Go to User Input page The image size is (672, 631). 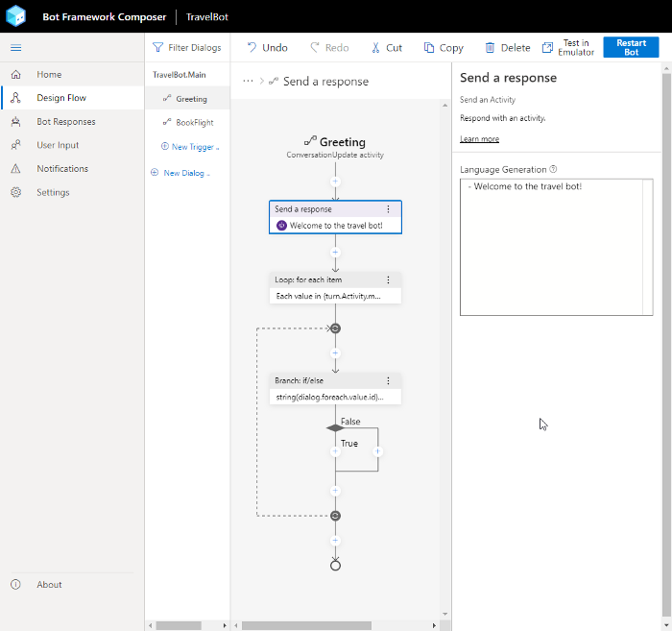[72, 145]
